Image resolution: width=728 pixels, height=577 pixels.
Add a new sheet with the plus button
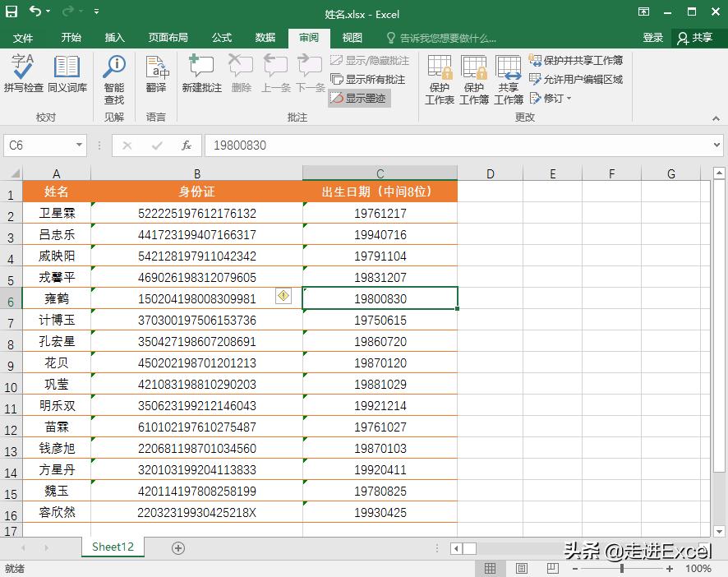[178, 547]
